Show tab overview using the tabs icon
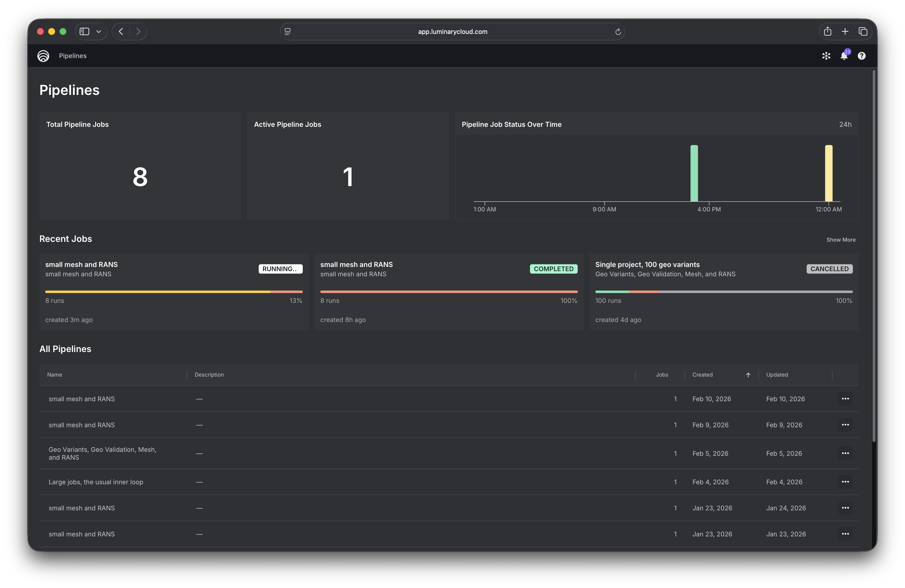905x588 pixels. [x=863, y=31]
